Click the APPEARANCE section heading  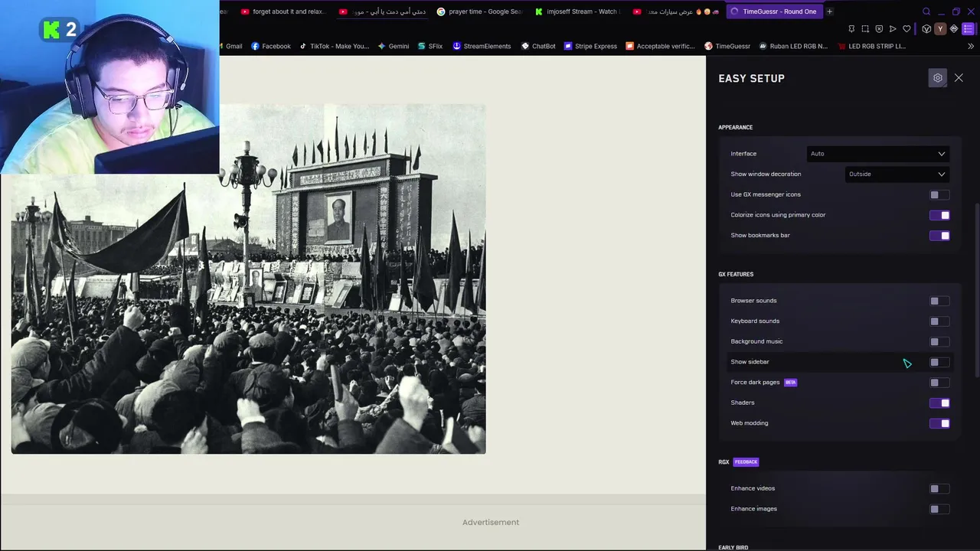735,127
